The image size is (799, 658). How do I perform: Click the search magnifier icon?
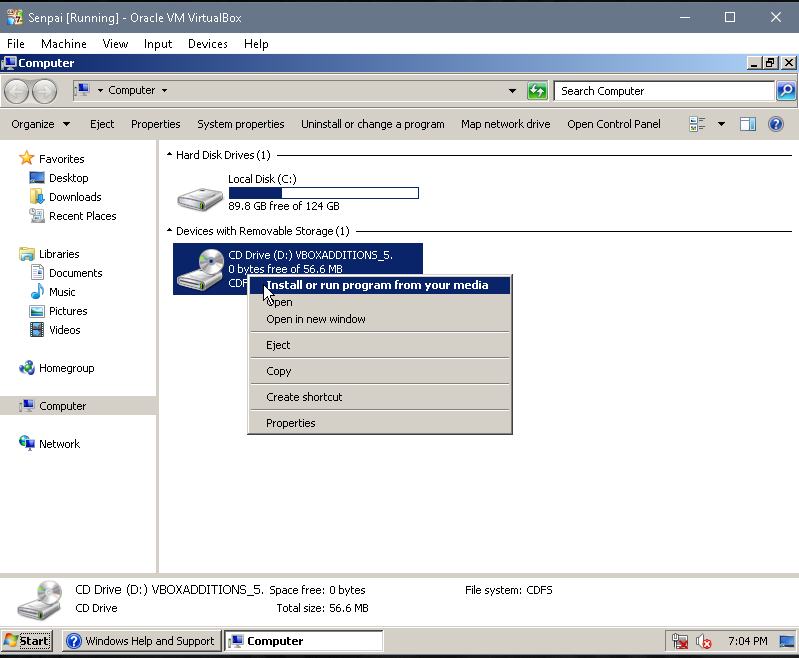(x=786, y=91)
